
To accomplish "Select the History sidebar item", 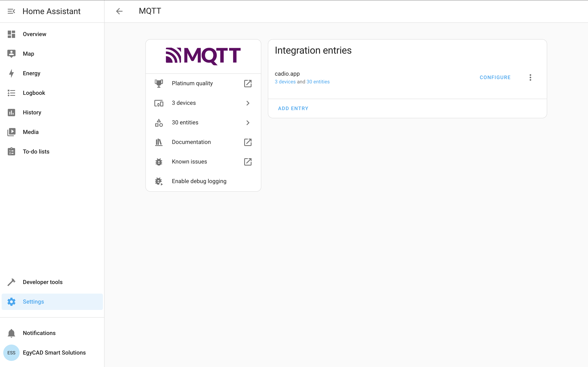I will (x=32, y=112).
